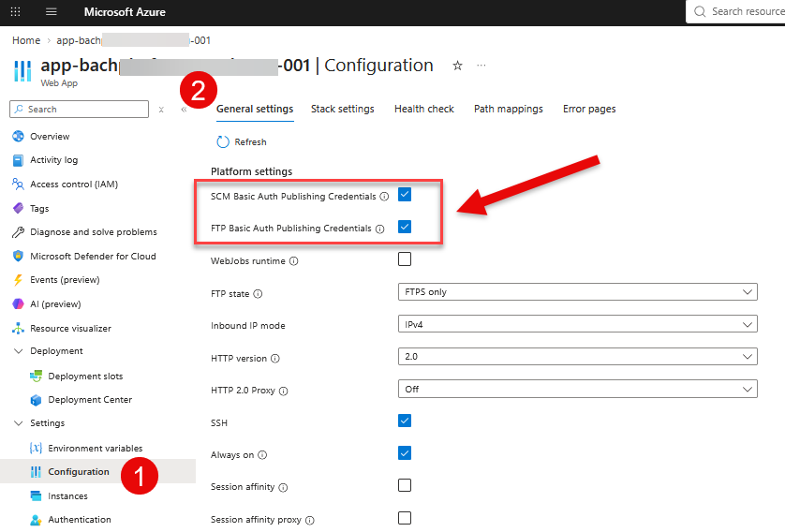Open the FTP state dropdown
The height and width of the screenshot is (532, 785).
tap(578, 292)
